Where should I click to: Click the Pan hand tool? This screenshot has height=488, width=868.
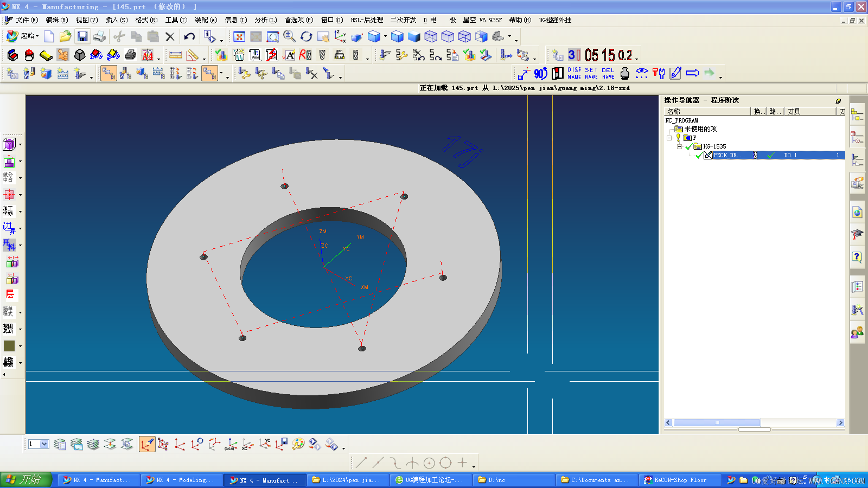(x=323, y=36)
